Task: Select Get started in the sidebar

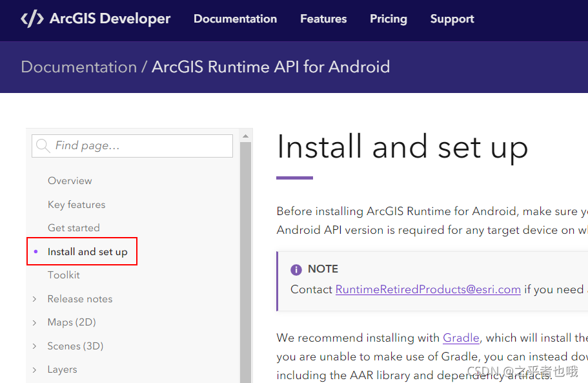Action: 74,228
